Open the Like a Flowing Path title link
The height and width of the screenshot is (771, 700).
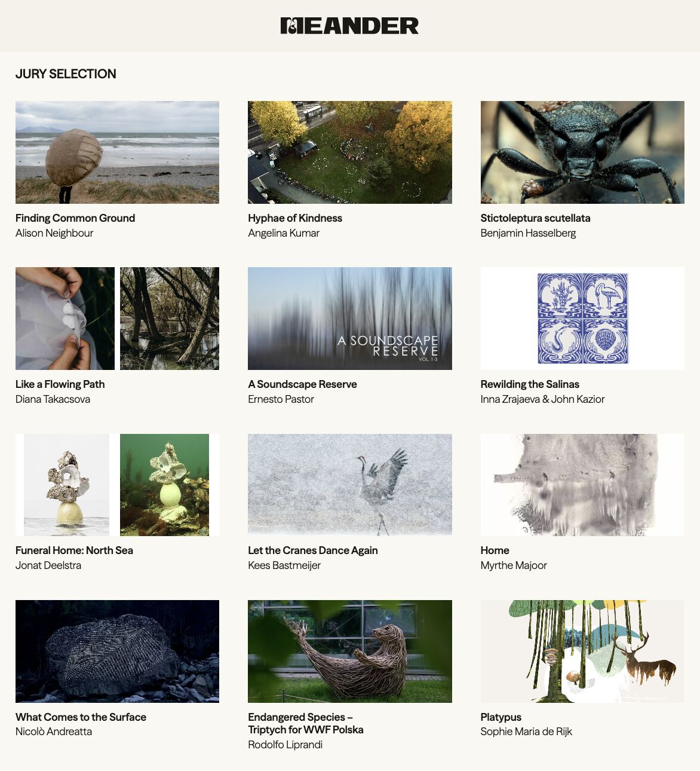[x=60, y=384]
